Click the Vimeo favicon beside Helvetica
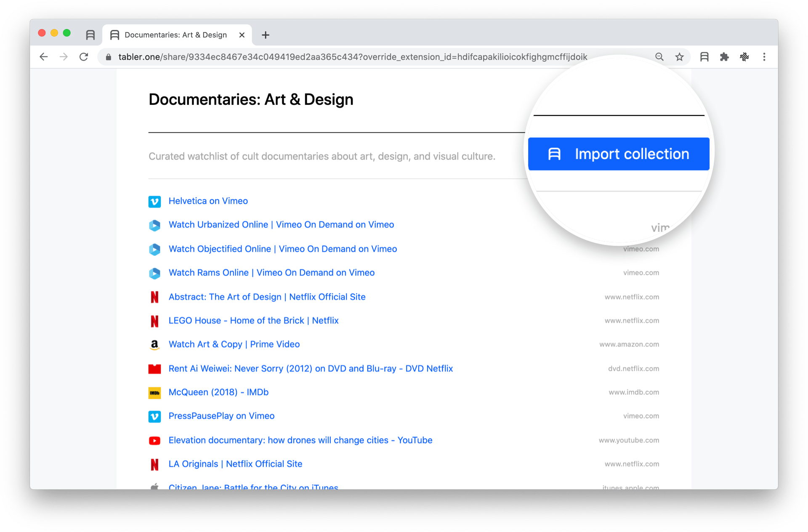808x532 pixels. pos(154,202)
